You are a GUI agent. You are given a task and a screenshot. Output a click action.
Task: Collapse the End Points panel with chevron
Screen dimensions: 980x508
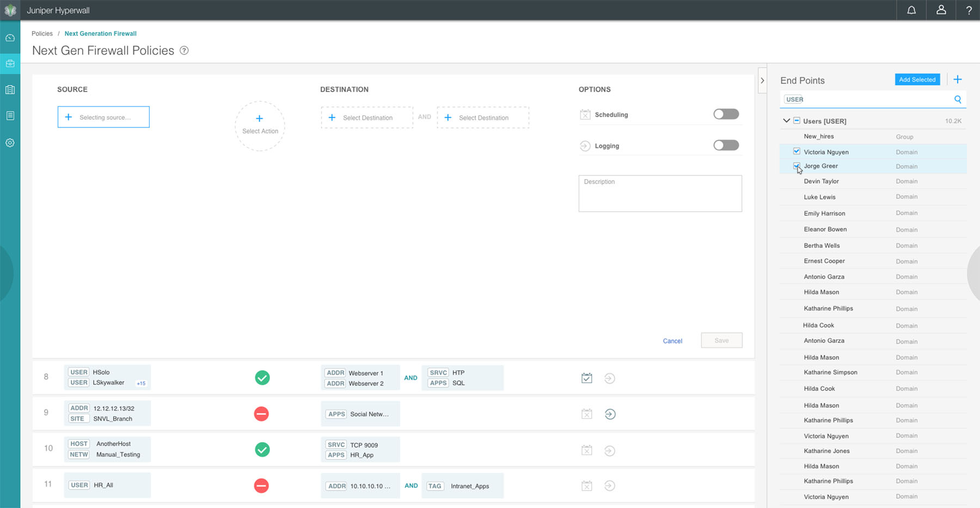click(762, 81)
